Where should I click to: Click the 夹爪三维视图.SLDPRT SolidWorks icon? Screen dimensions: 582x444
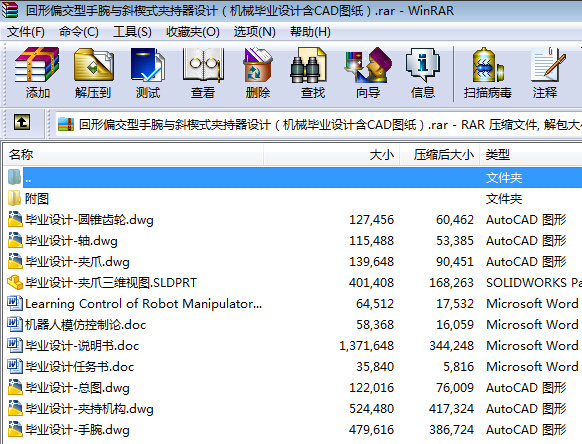click(15, 283)
